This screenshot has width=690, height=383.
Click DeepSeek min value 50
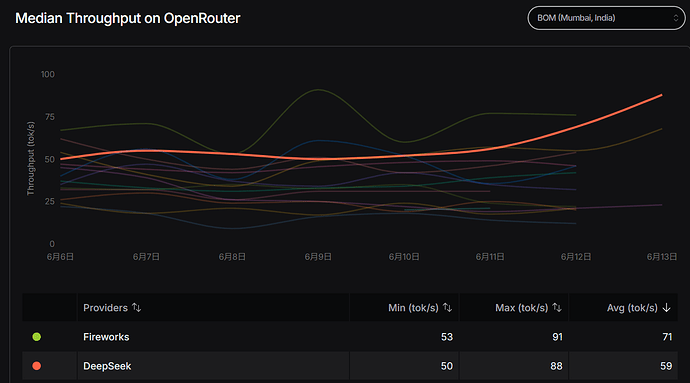point(447,366)
